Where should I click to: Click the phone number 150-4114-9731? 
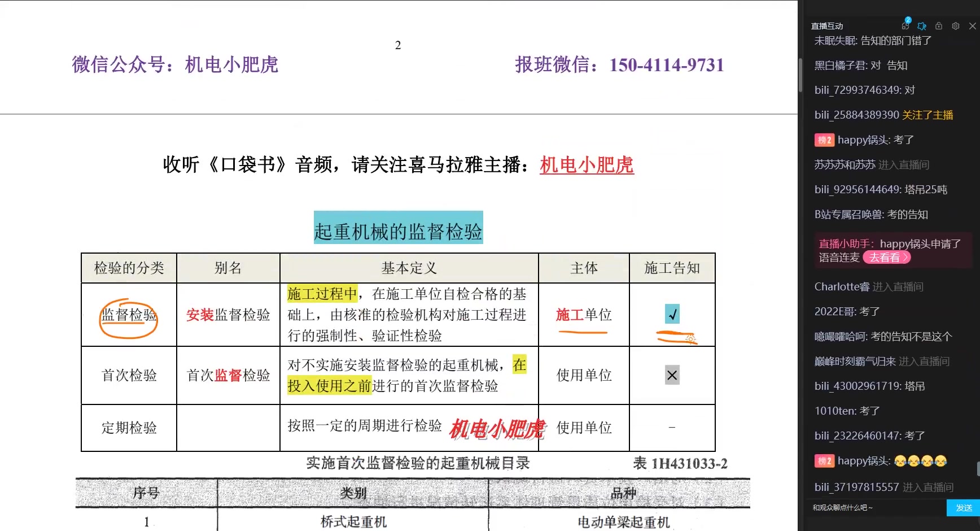pos(666,65)
